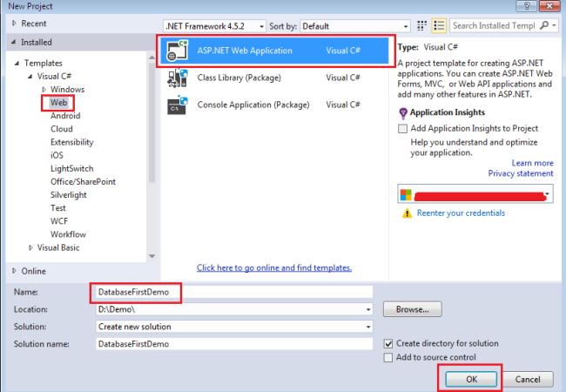Select the Silverlight template category
Viewport: 566px width, 392px height.
(x=69, y=195)
